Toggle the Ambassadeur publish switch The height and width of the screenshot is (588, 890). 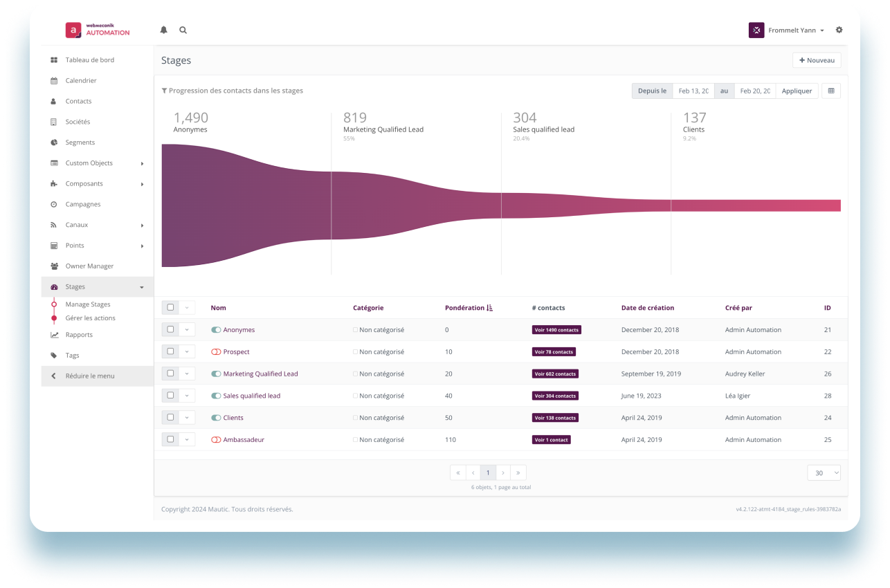[x=216, y=440]
